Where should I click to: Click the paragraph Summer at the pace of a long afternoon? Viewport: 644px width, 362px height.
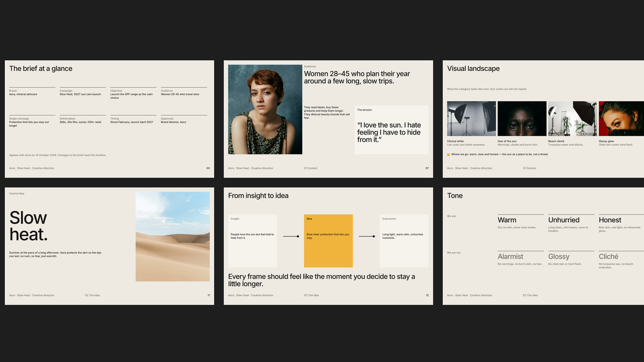(x=55, y=254)
